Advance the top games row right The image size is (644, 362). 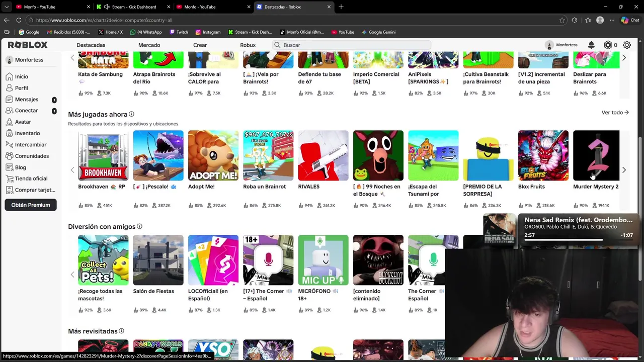click(x=624, y=58)
